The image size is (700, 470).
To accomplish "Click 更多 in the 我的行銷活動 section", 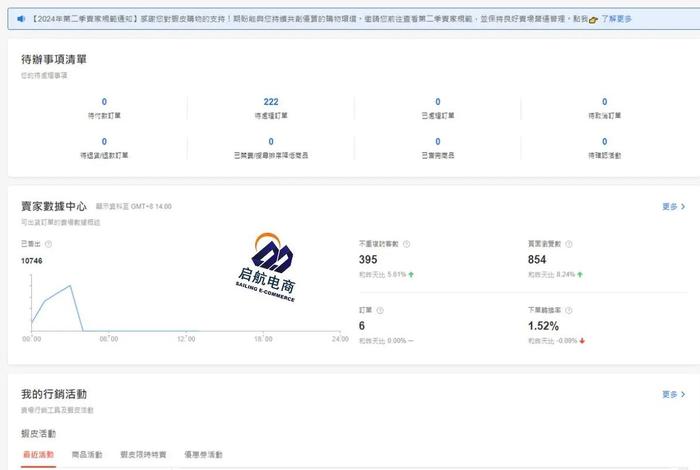I will 674,394.
